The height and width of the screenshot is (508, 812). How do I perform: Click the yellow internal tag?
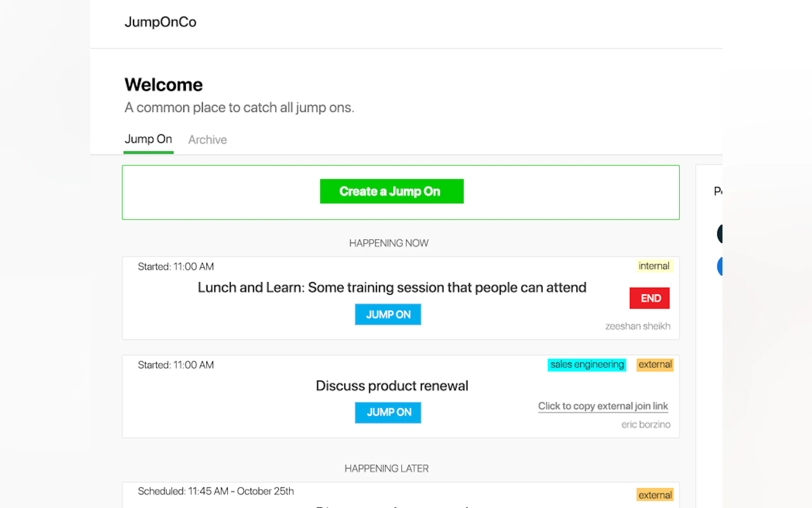[x=653, y=266]
